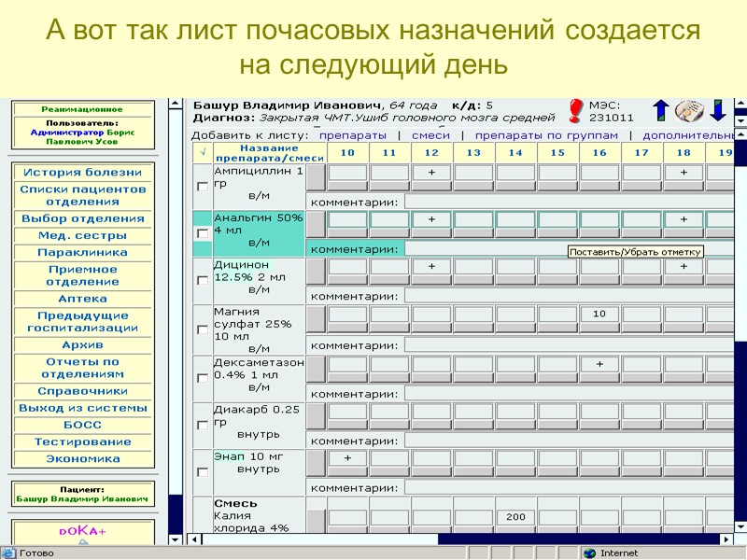
Task: Click the main vertical scrollbar down arrow
Action: coord(740,526)
